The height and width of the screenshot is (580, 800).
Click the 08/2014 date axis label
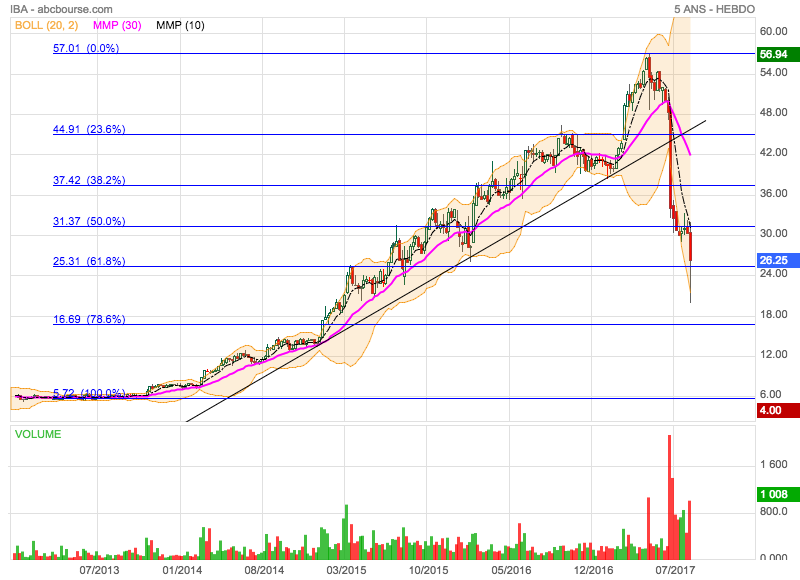[x=264, y=570]
